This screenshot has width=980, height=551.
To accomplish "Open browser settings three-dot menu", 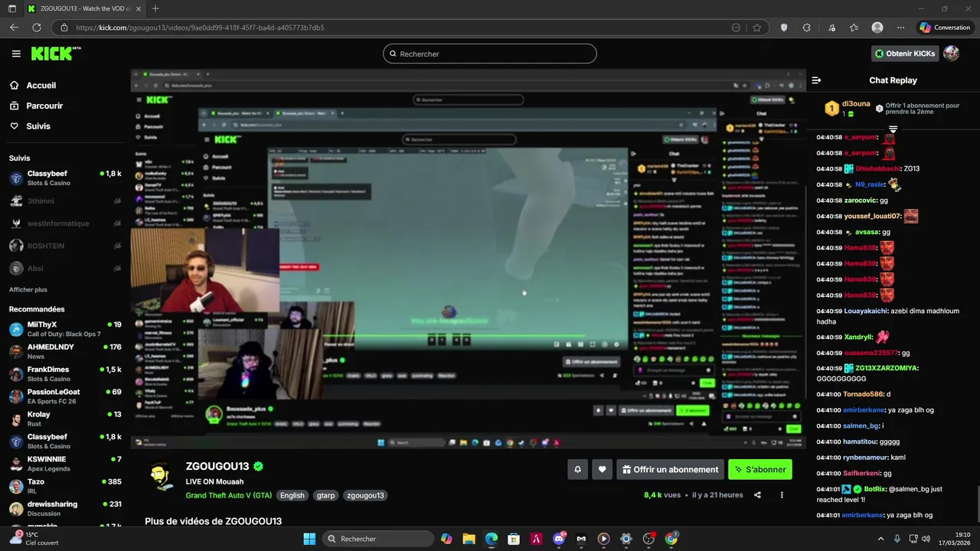I will [900, 28].
